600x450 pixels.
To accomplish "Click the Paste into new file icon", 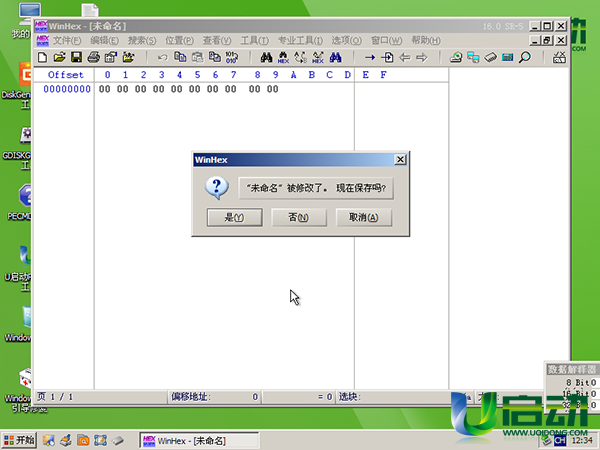I will [215, 57].
